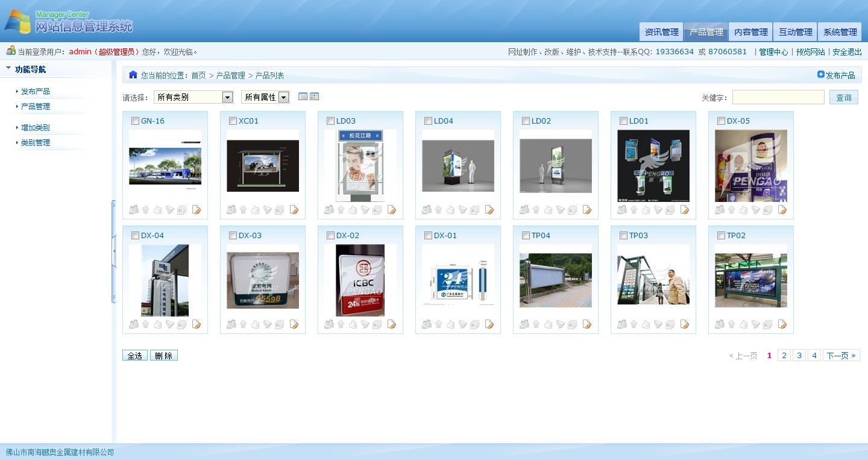
Task: Click megaphone icon on LD04 card
Action: coord(463,210)
